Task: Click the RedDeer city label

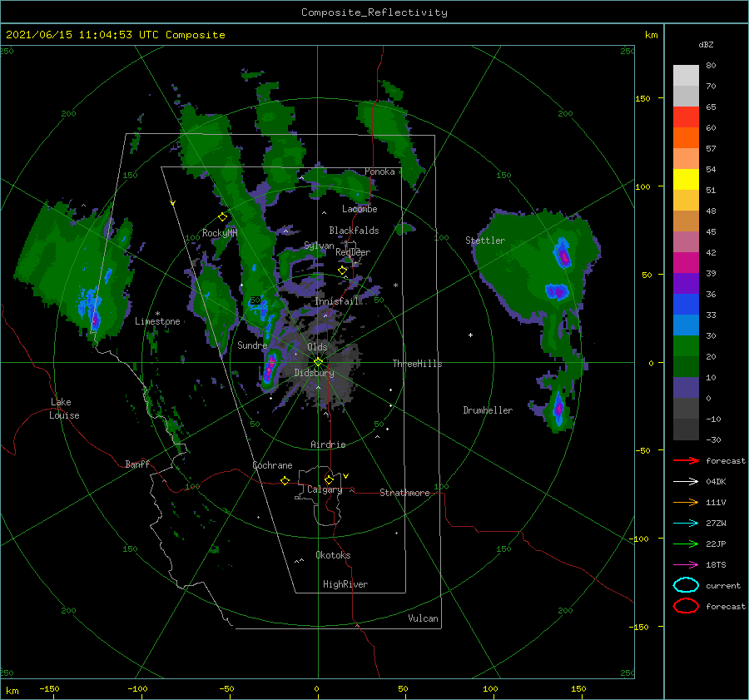Action: coord(353,252)
